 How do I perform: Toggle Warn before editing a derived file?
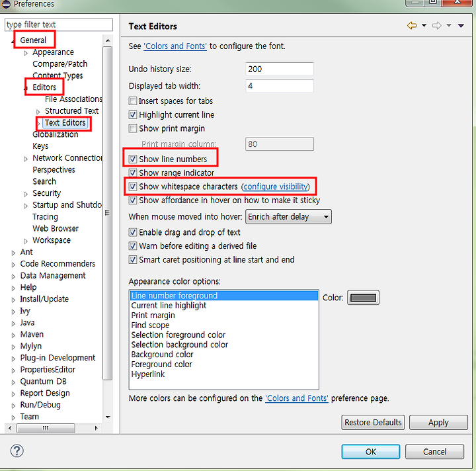tap(133, 245)
